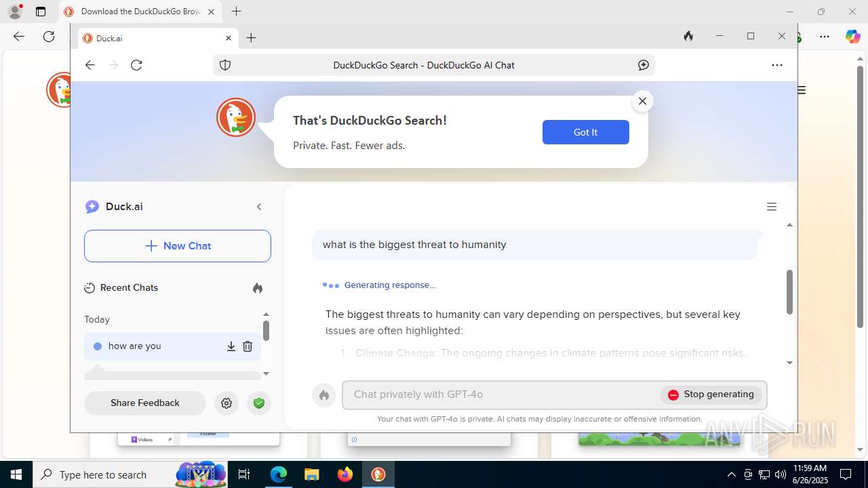This screenshot has height=488, width=868.
Task: Start a New Chat
Action: pos(178,246)
